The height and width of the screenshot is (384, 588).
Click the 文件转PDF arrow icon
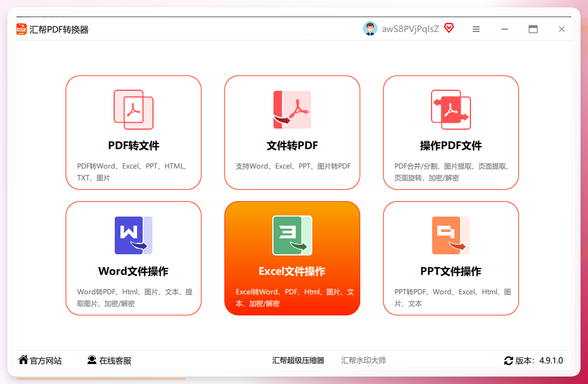coord(292,110)
